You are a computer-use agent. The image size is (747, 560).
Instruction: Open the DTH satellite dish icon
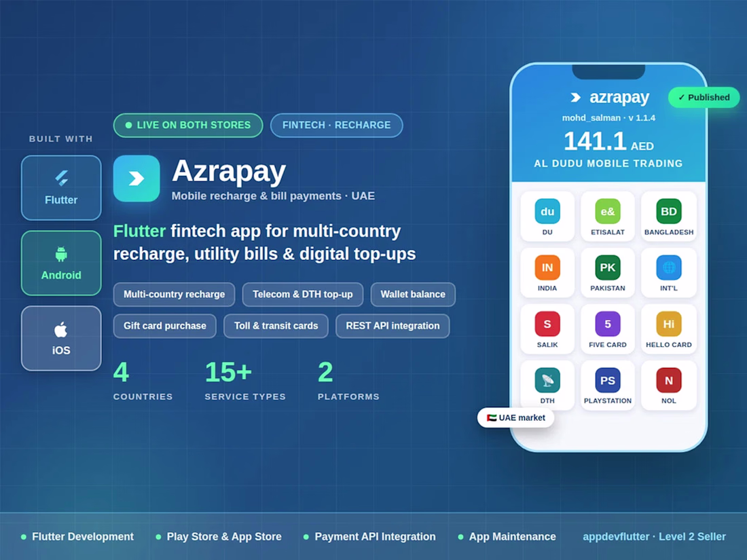tap(547, 381)
